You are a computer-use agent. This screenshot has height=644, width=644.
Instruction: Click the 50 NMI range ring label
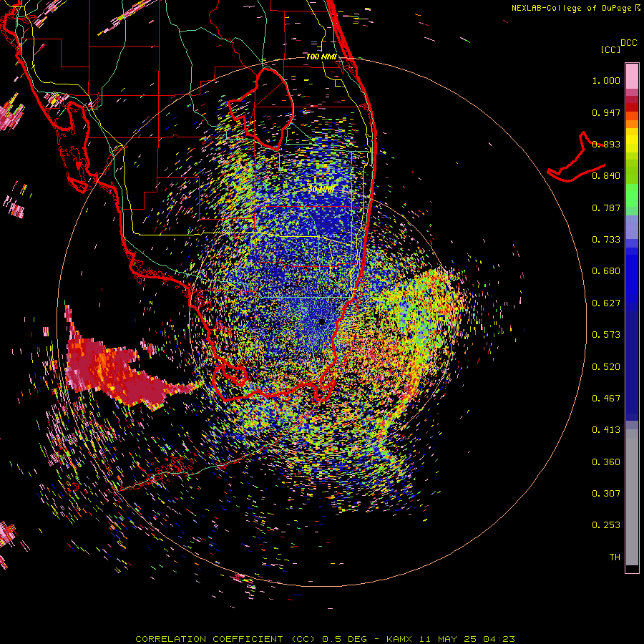(x=321, y=190)
